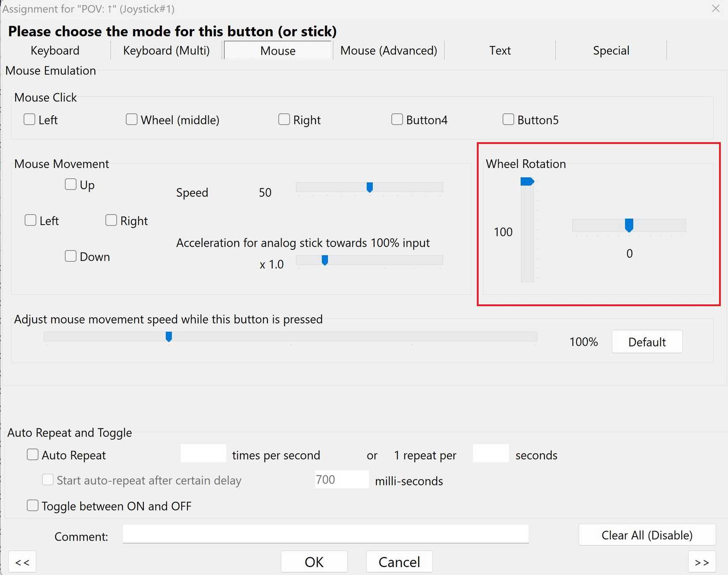
Task: Enable mouse movement Down checkbox
Action: click(71, 256)
